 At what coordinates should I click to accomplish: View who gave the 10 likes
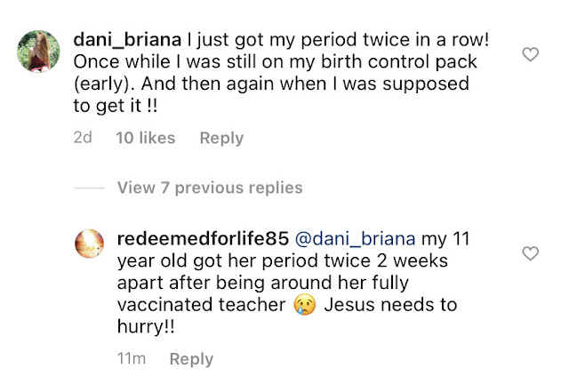[146, 138]
